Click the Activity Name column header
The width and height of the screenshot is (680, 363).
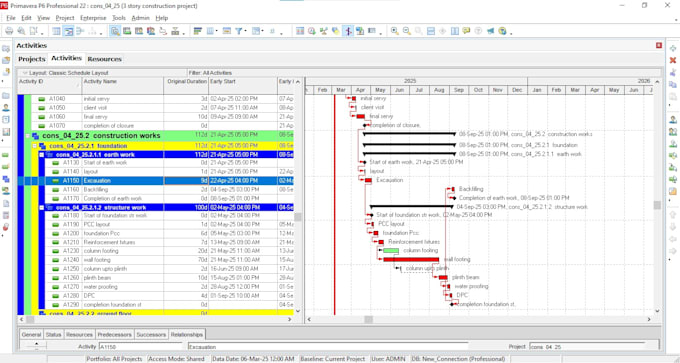tap(123, 86)
